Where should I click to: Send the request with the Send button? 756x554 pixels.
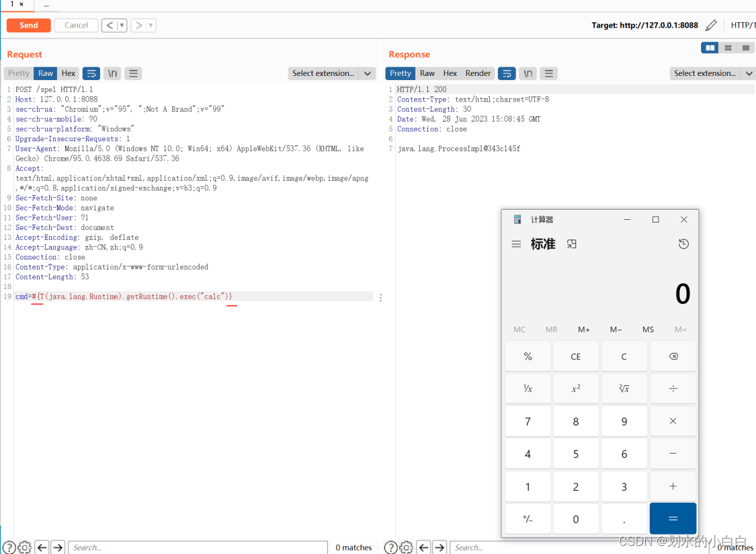tap(28, 25)
